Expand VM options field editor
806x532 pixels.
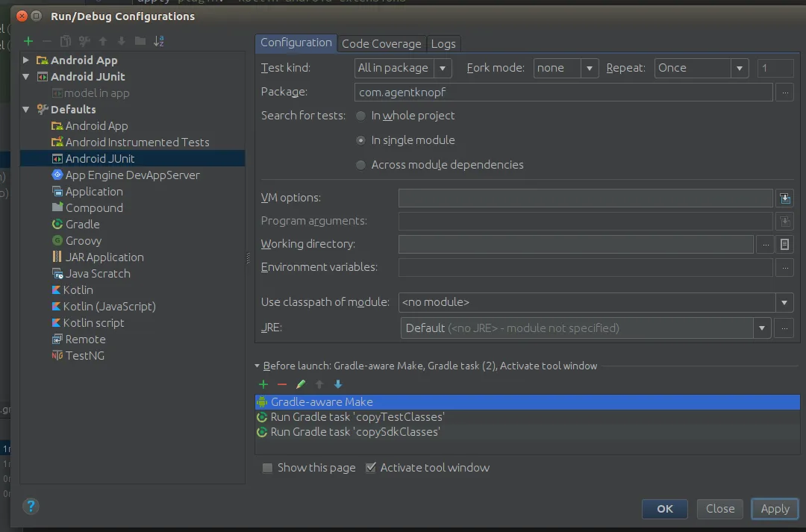pos(784,198)
